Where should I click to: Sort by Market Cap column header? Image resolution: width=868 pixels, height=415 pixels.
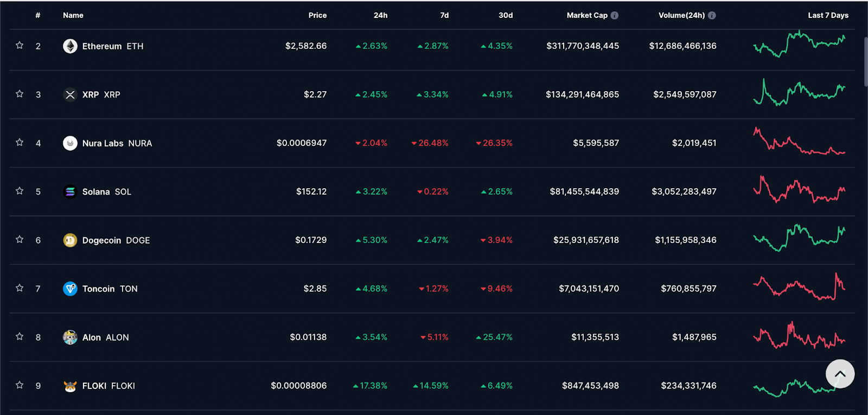pyautogui.click(x=587, y=15)
